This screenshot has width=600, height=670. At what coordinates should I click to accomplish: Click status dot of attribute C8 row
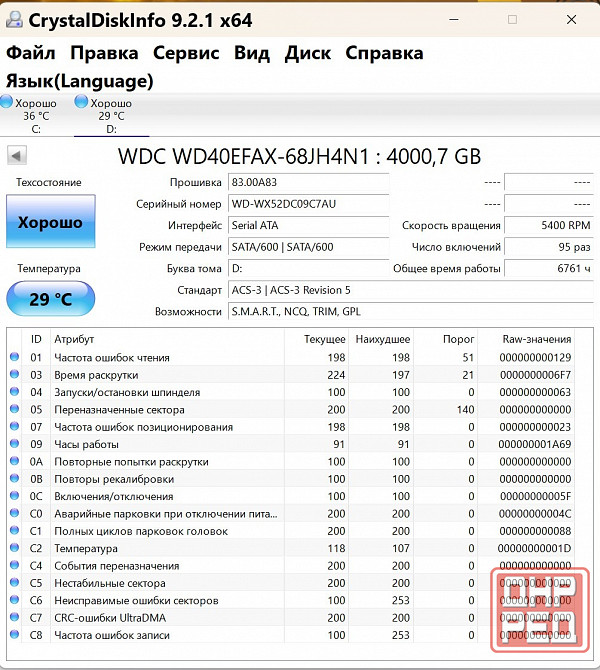point(15,634)
